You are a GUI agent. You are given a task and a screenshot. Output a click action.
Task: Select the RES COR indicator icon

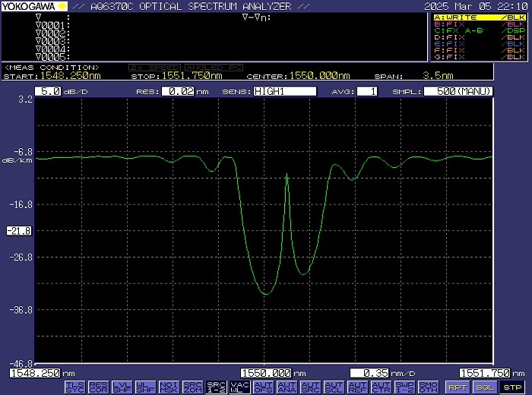[98, 387]
